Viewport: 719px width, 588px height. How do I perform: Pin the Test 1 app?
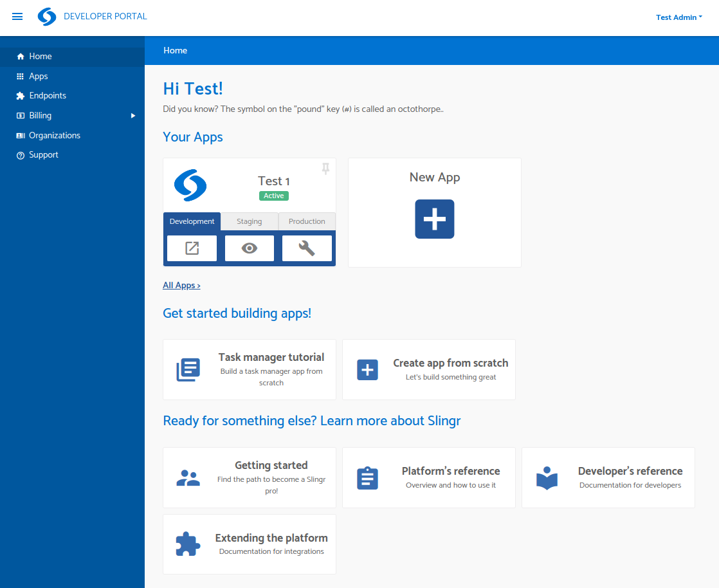click(x=325, y=169)
